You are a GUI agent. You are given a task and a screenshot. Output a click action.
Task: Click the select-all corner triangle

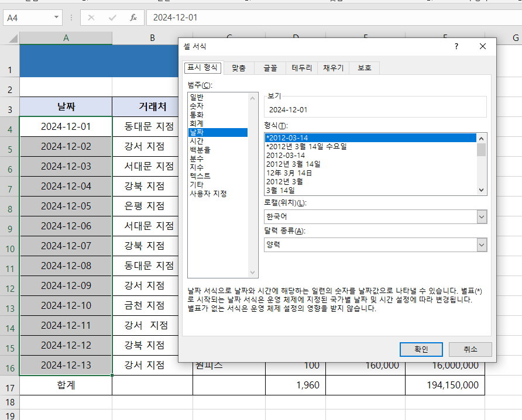(13, 39)
